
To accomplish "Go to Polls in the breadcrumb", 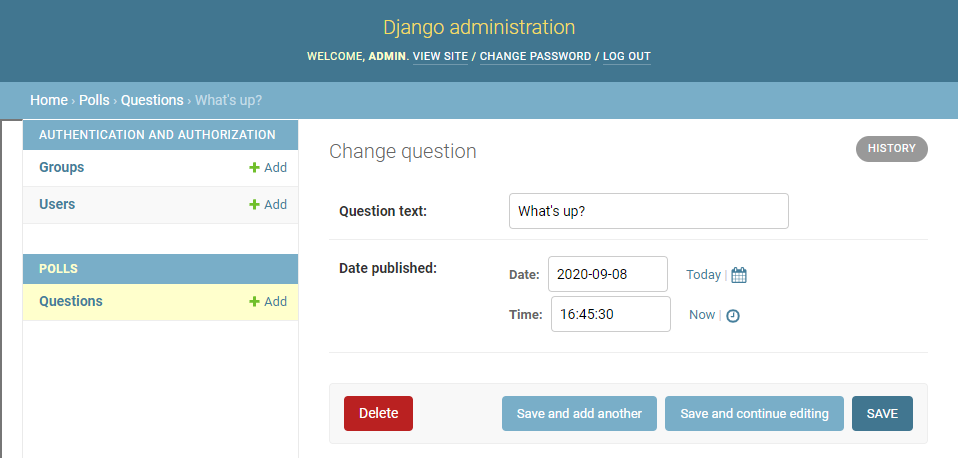I will 94,100.
